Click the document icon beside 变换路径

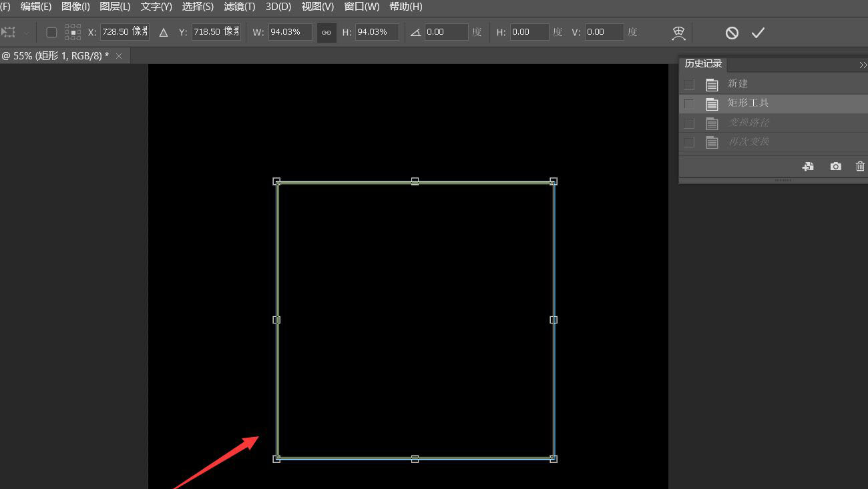[712, 123]
